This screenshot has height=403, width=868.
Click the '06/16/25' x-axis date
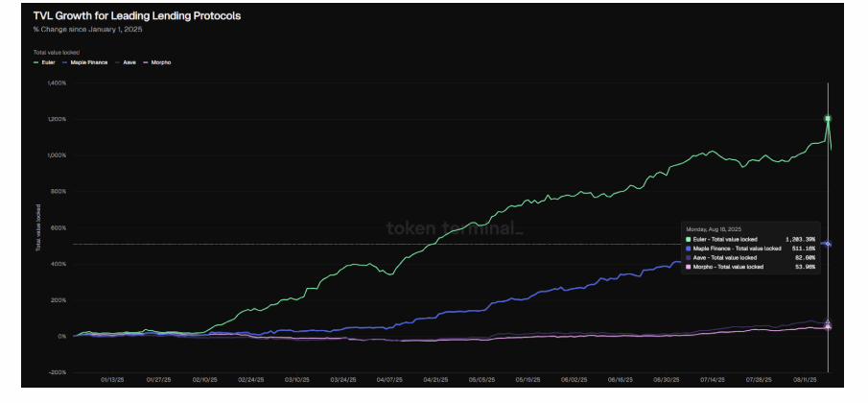click(x=619, y=380)
